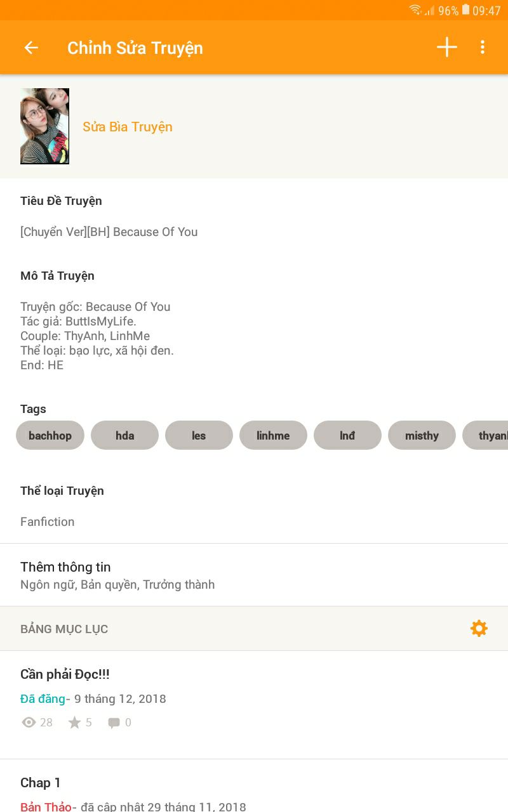Tap the back arrow in header
This screenshot has height=812, width=508.
pos(31,48)
